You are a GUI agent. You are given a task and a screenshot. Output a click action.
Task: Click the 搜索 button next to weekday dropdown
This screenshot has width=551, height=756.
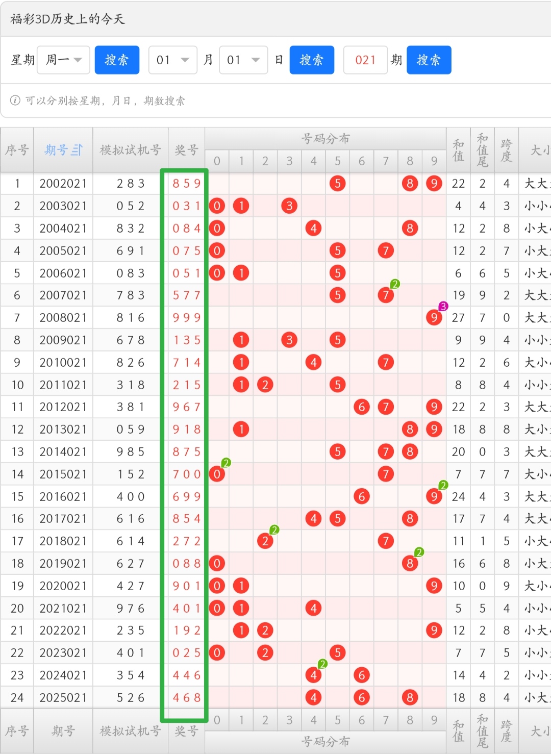click(x=117, y=60)
